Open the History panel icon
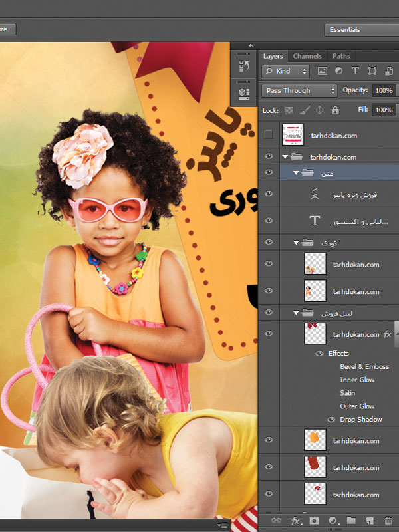 pos(244,66)
